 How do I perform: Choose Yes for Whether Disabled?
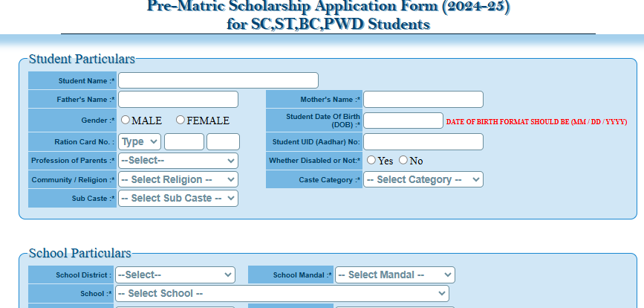tap(371, 160)
